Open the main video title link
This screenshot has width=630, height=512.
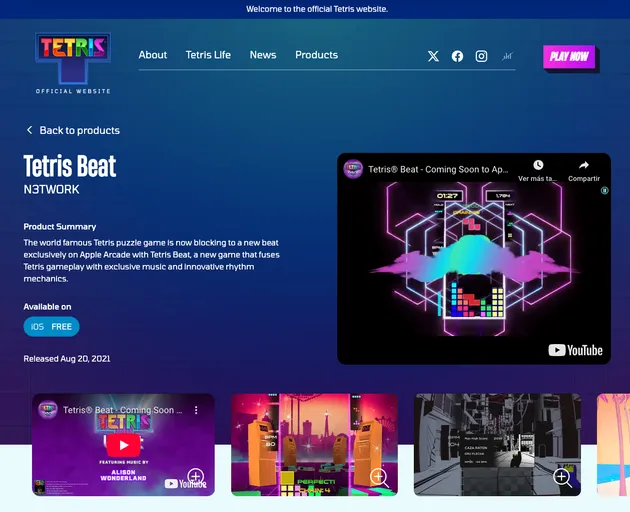click(438, 169)
